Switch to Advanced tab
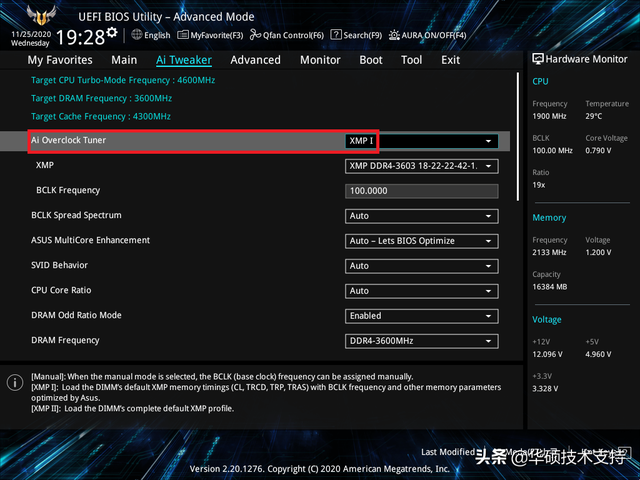 (256, 60)
